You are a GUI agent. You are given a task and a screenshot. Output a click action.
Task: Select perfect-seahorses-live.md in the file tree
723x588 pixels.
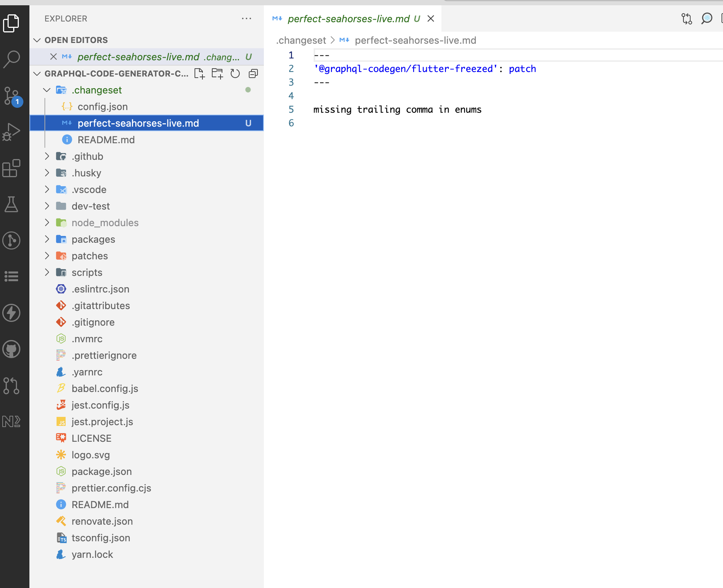coord(147,123)
